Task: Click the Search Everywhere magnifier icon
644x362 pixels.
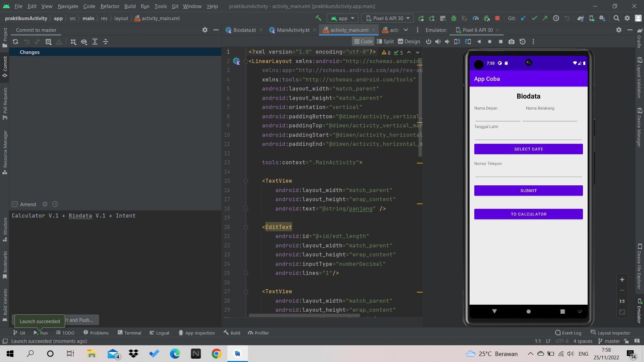Action: [616, 18]
